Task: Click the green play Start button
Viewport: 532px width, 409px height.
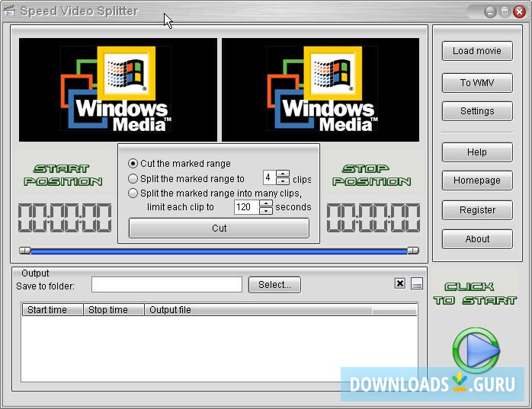Action: tap(476, 350)
